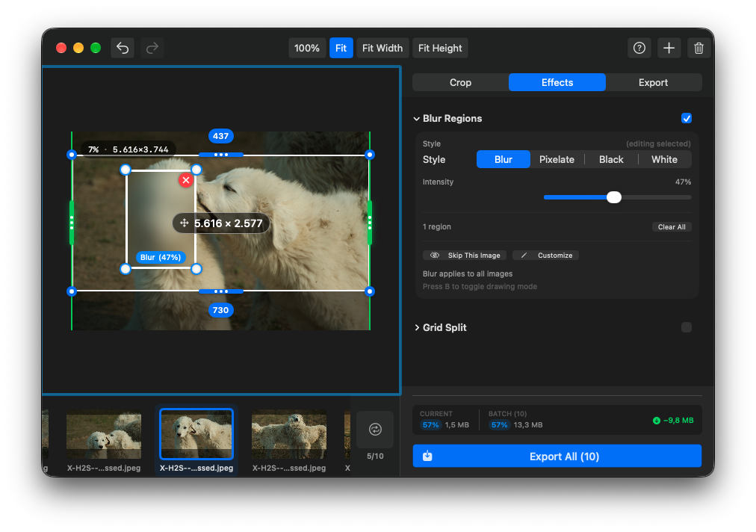Select the Blur style
This screenshot has height=532, width=756.
(504, 160)
